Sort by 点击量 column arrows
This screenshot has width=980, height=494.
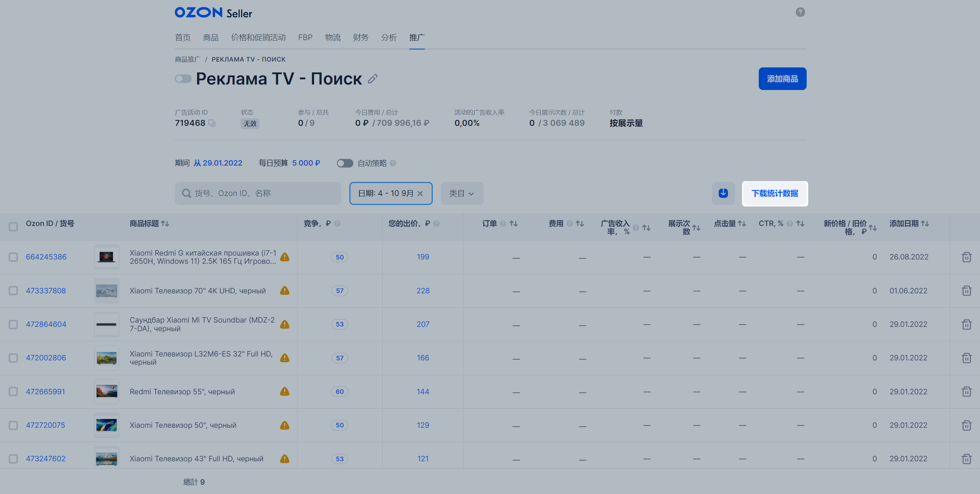click(742, 224)
